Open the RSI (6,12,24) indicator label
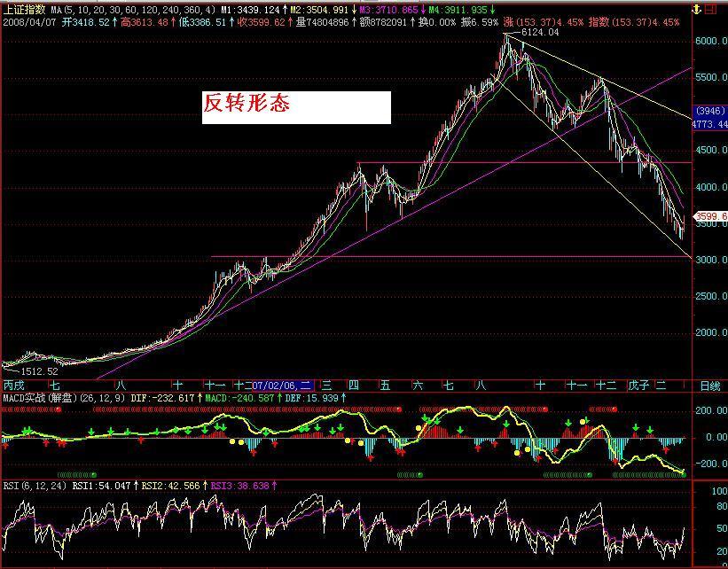The width and height of the screenshot is (728, 569). click(35, 486)
